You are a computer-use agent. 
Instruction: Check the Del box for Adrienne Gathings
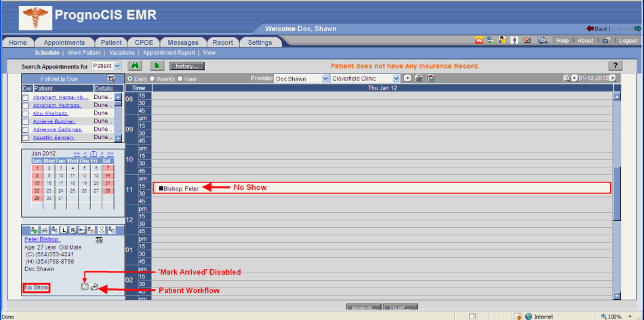pos(26,129)
